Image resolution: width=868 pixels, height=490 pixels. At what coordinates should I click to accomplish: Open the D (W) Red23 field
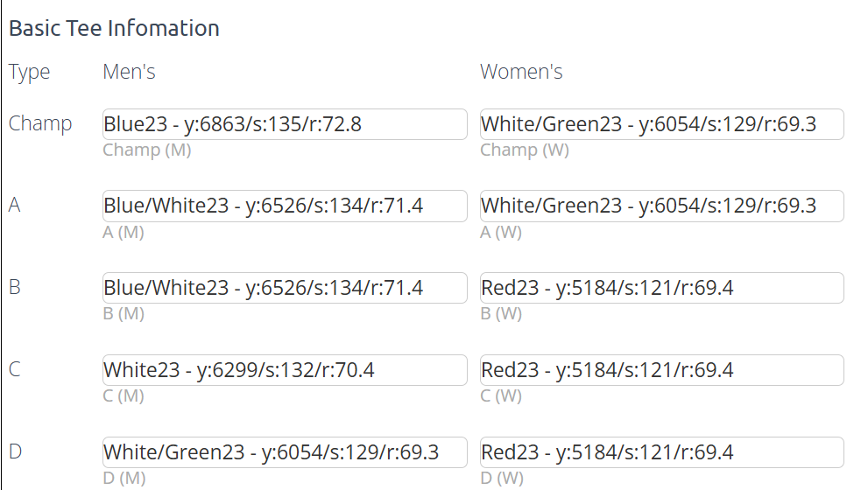661,452
